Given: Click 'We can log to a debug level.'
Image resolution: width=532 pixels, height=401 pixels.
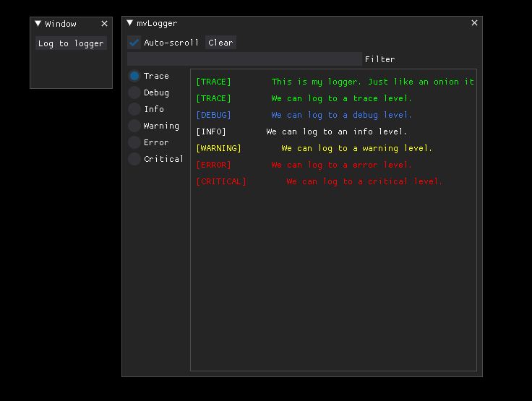Looking at the screenshot, I should (341, 116).
